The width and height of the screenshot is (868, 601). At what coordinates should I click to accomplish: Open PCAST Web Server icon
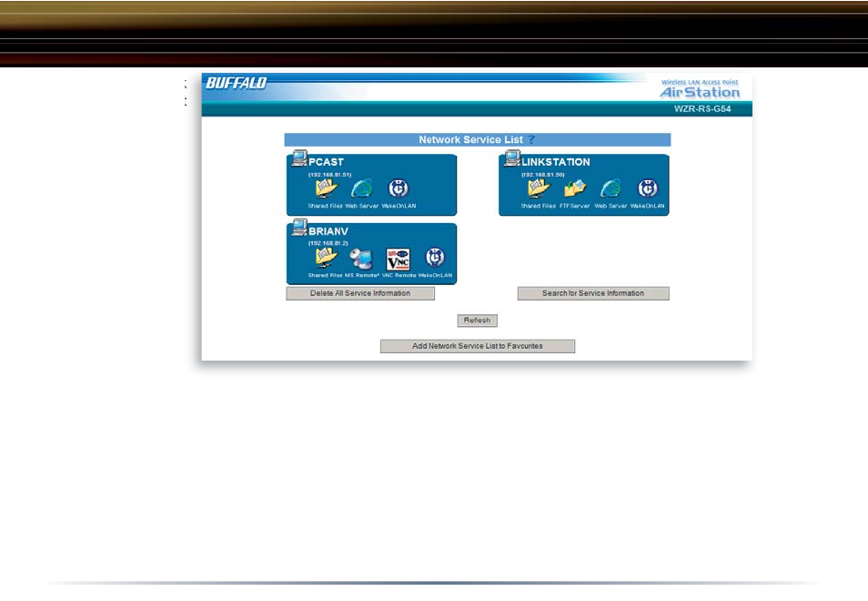click(x=362, y=188)
